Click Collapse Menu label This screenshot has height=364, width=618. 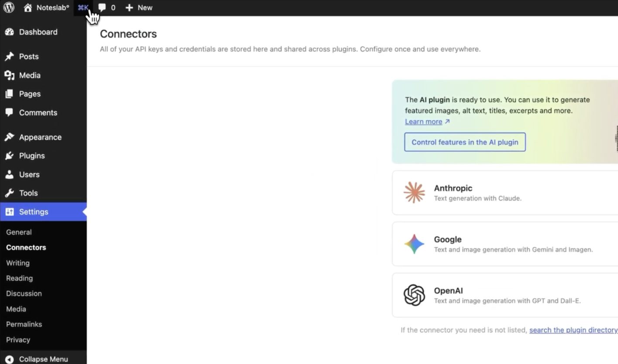(x=44, y=359)
